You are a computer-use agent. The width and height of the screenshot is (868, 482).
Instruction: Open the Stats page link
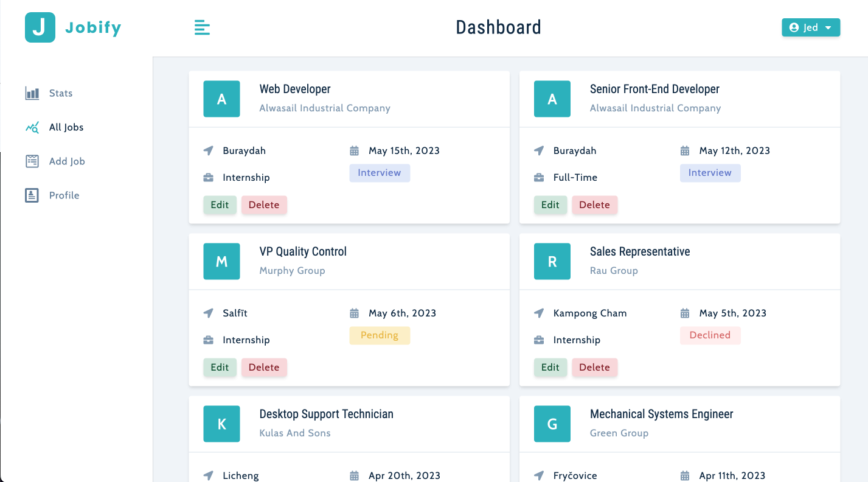[x=61, y=93]
